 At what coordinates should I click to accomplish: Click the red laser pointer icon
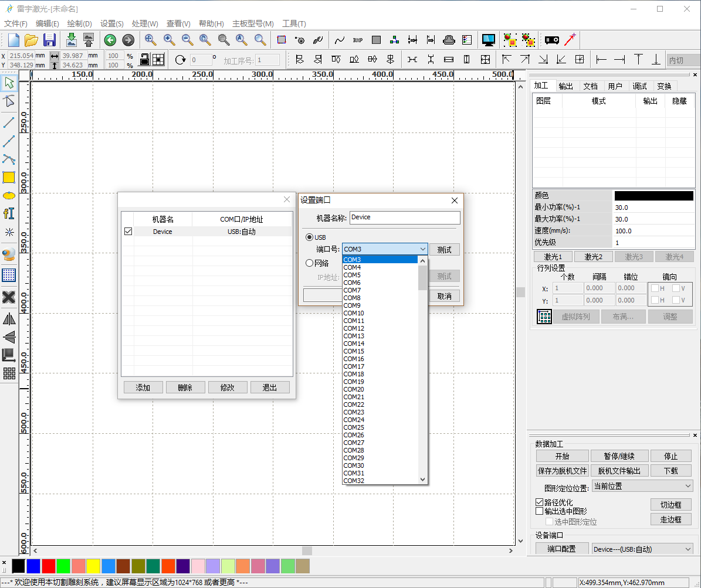point(570,39)
